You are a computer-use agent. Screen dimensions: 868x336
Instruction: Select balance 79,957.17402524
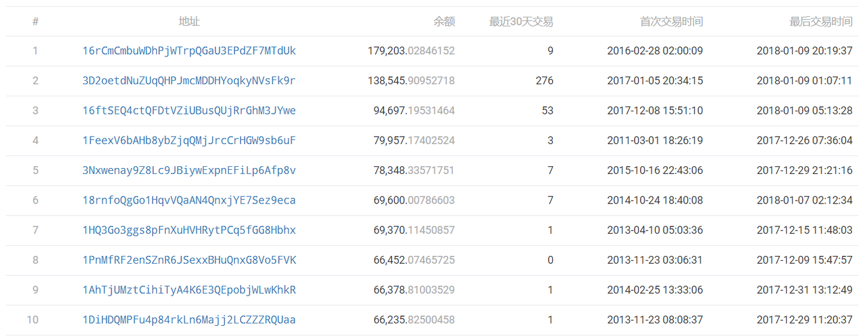point(414,141)
